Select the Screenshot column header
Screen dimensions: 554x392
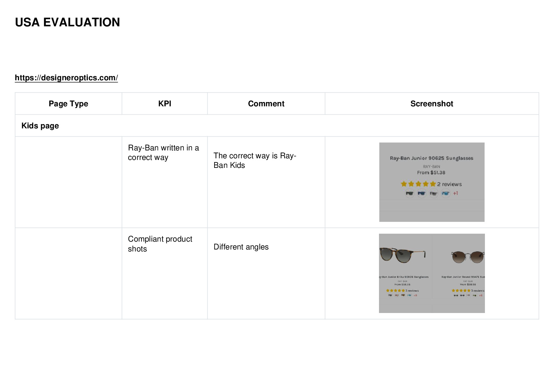pyautogui.click(x=432, y=104)
